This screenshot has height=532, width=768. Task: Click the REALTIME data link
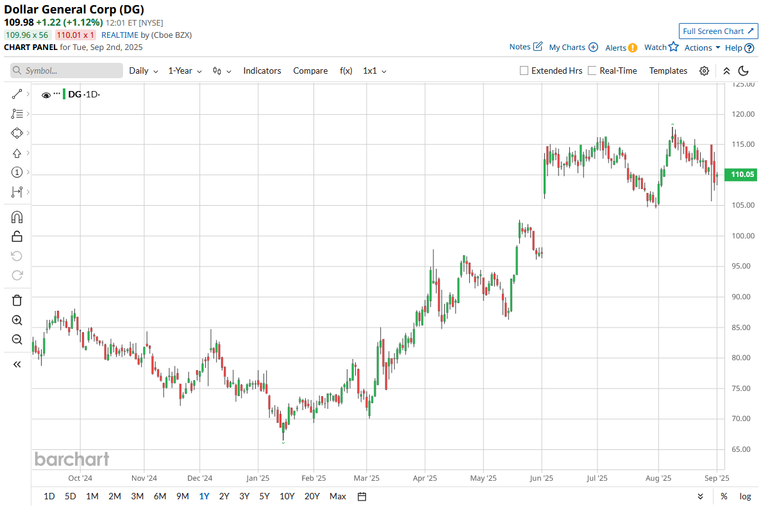coord(120,35)
